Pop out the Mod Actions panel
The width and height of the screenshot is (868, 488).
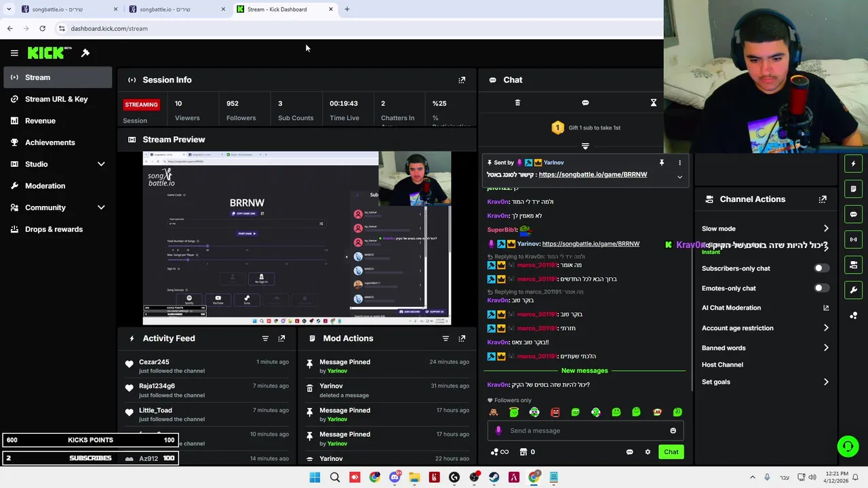click(x=462, y=338)
